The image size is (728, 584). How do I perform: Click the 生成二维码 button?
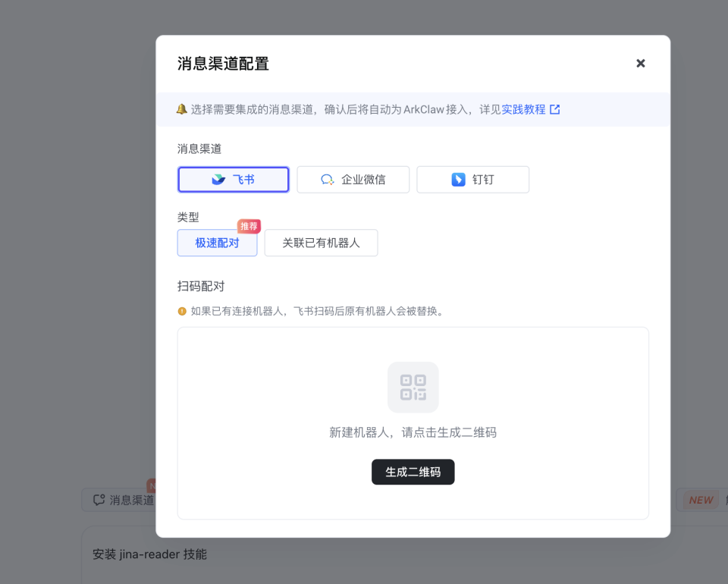(x=413, y=472)
